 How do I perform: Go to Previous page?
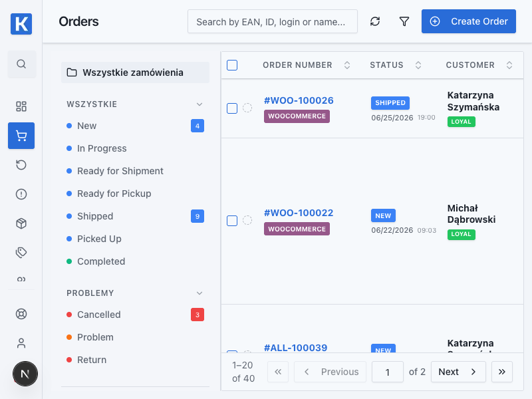pyautogui.click(x=330, y=372)
